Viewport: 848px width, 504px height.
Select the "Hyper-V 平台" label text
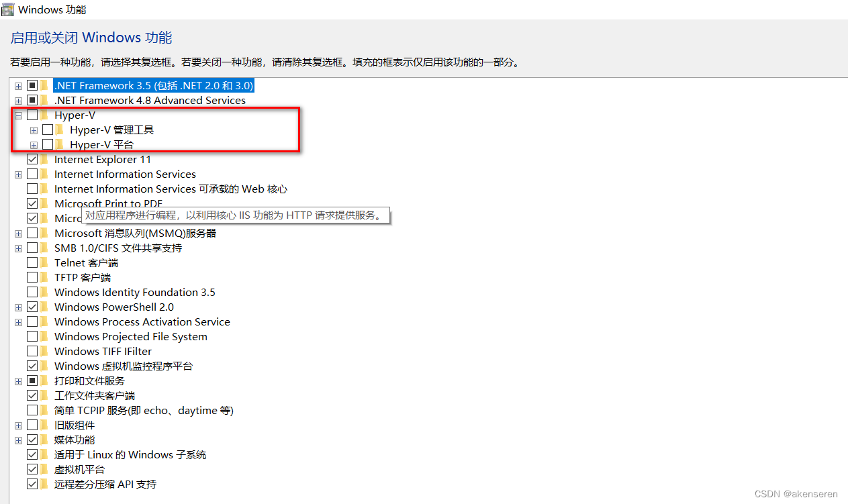pos(101,145)
